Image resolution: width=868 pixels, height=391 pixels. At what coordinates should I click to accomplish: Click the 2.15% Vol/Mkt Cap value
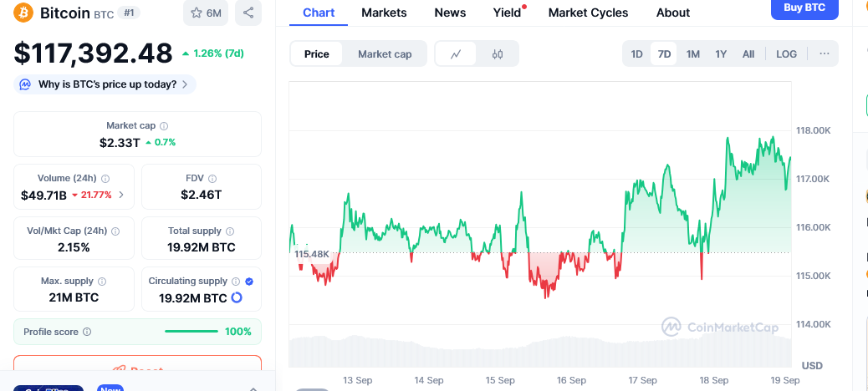(74, 247)
